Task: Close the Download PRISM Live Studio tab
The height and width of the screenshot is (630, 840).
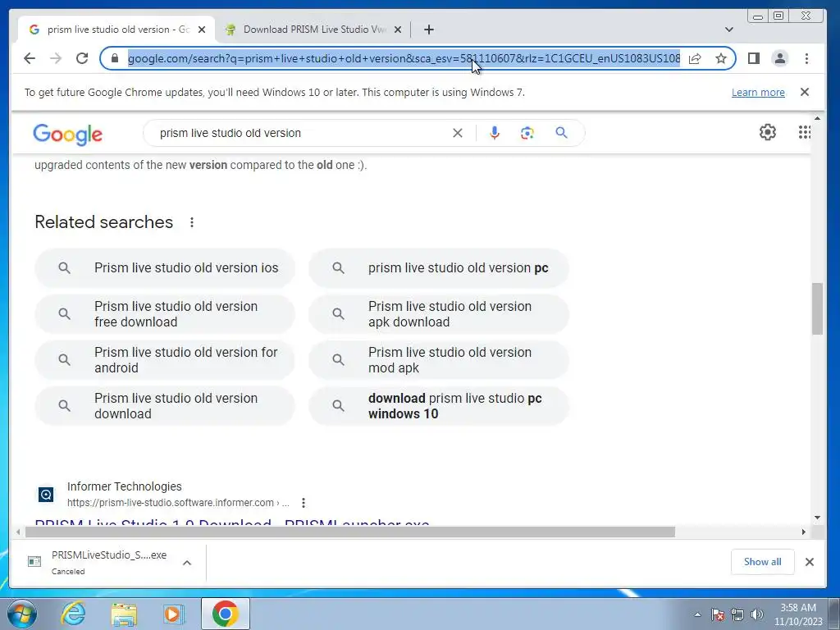Action: [x=398, y=30]
